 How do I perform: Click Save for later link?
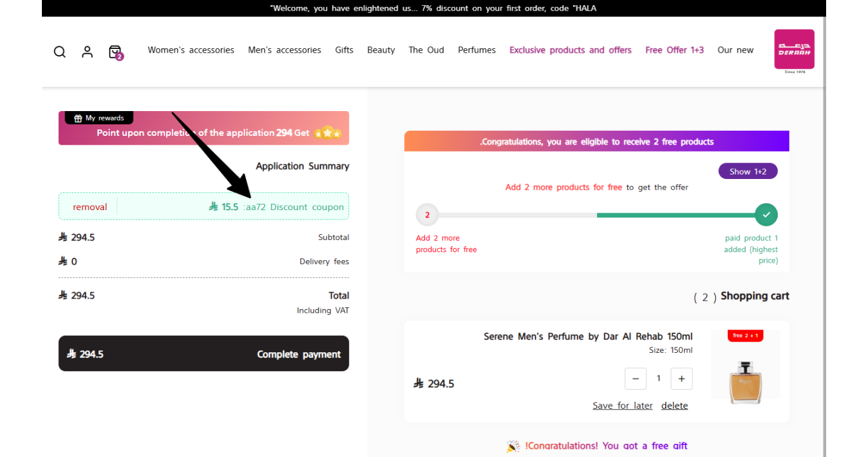pos(622,406)
